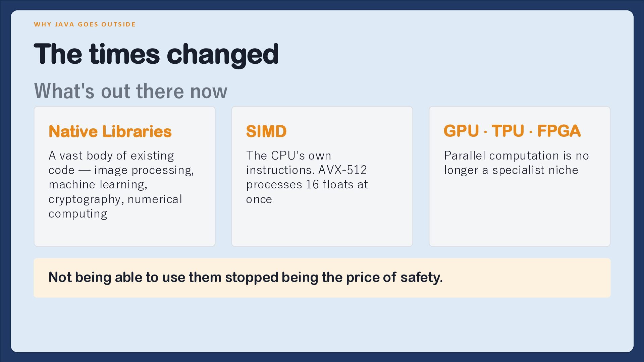
Task: Select the blank area of GPU card
Action: (520, 211)
